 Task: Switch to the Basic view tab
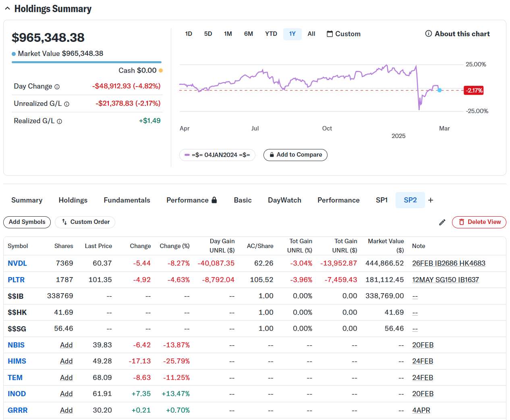pyautogui.click(x=243, y=200)
